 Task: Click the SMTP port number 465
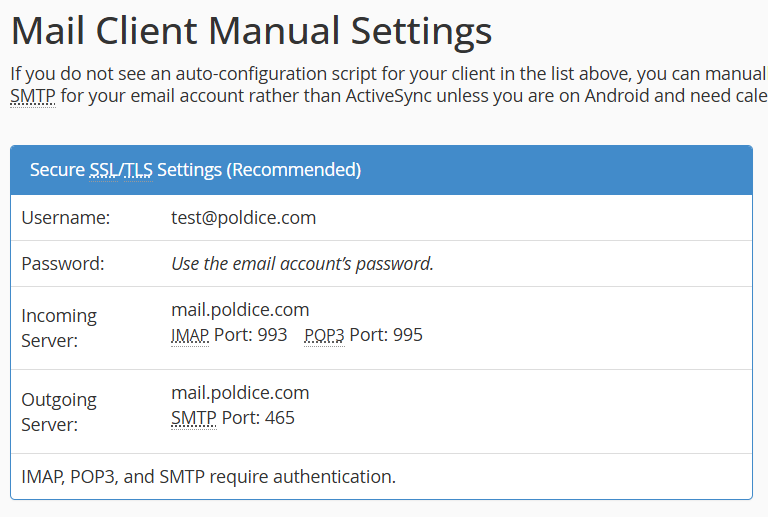[x=280, y=418]
